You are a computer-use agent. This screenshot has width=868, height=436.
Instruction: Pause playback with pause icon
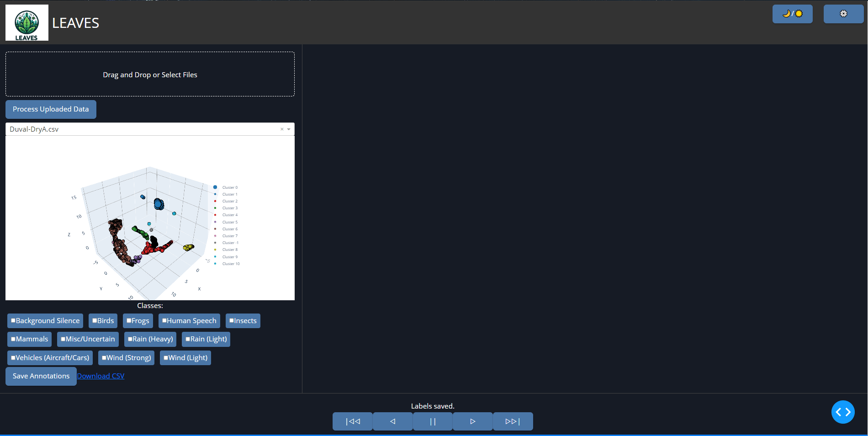tap(432, 421)
